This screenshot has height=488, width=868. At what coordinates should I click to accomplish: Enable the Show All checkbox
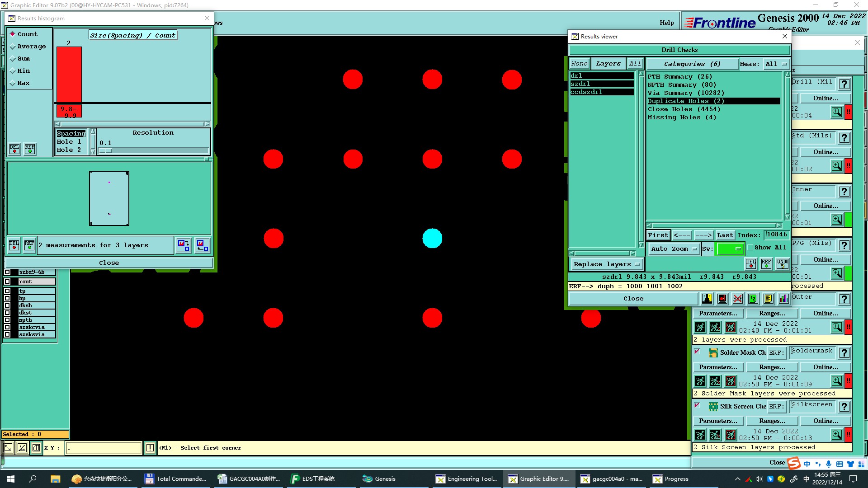pyautogui.click(x=750, y=248)
